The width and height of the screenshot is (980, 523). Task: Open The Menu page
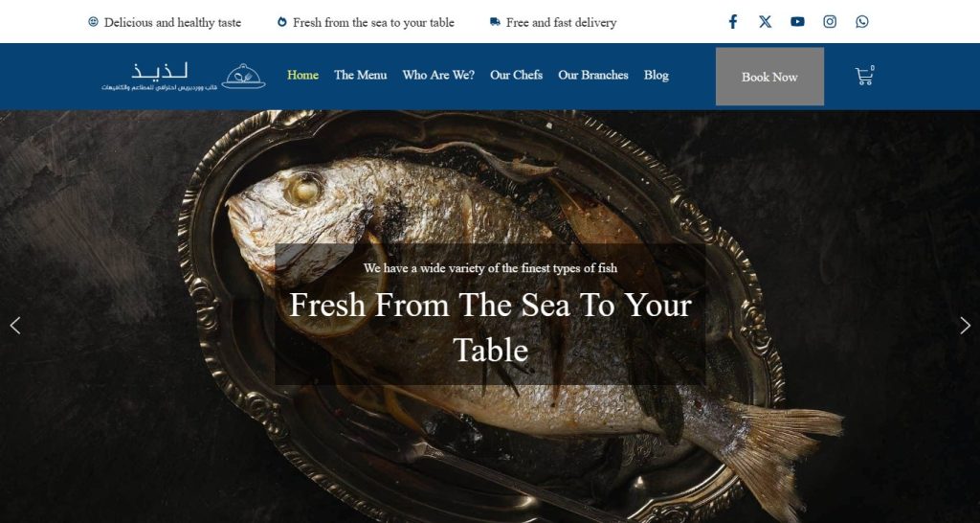pyautogui.click(x=360, y=75)
